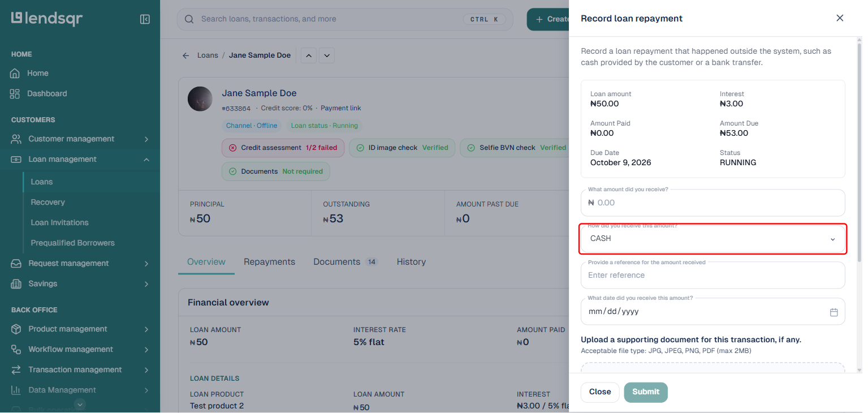Click the Documents count badge 14

point(372,262)
